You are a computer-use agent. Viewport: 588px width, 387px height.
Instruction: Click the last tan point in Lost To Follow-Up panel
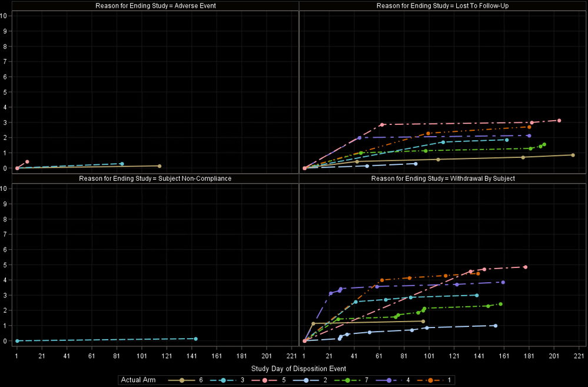[573, 155]
